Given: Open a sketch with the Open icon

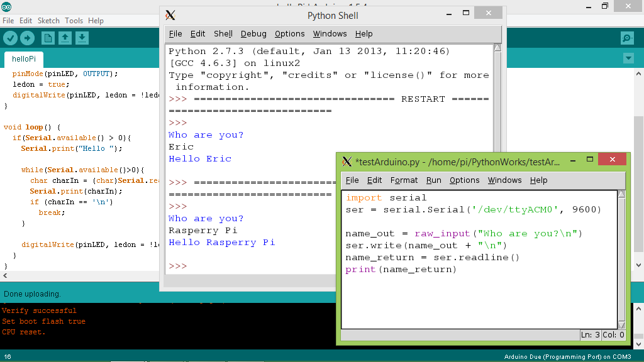Looking at the screenshot, I should pyautogui.click(x=65, y=38).
